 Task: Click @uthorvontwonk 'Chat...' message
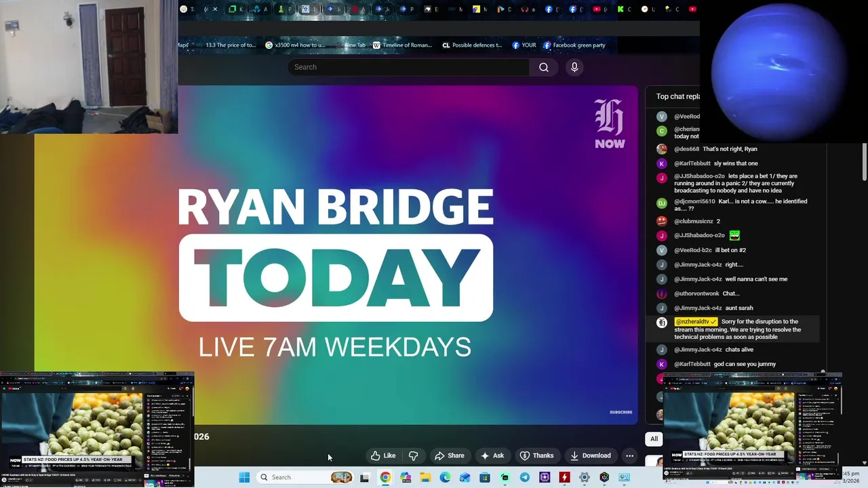[730, 293]
